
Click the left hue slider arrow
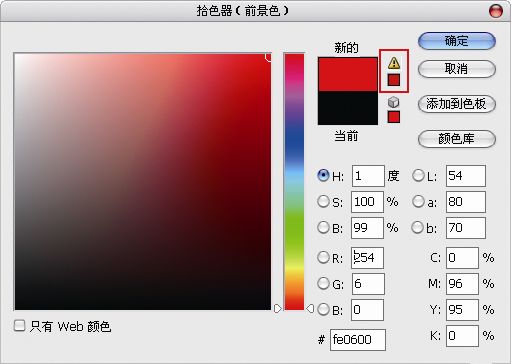(x=278, y=309)
